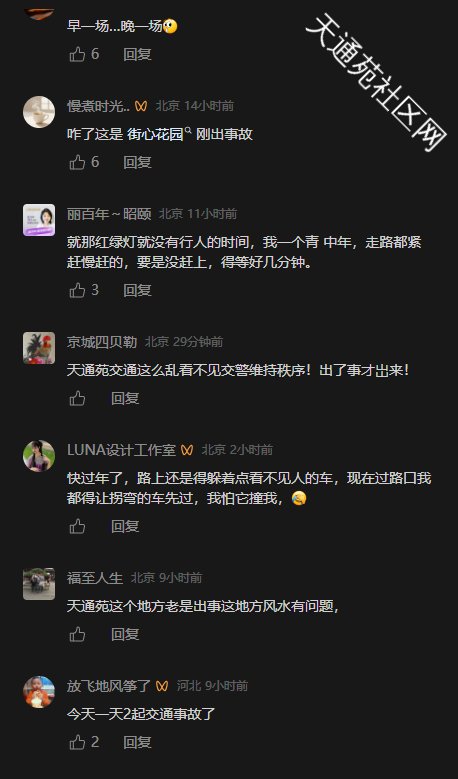
Task: Reply to the 早一场...晚一场 comment
Action: [x=137, y=54]
